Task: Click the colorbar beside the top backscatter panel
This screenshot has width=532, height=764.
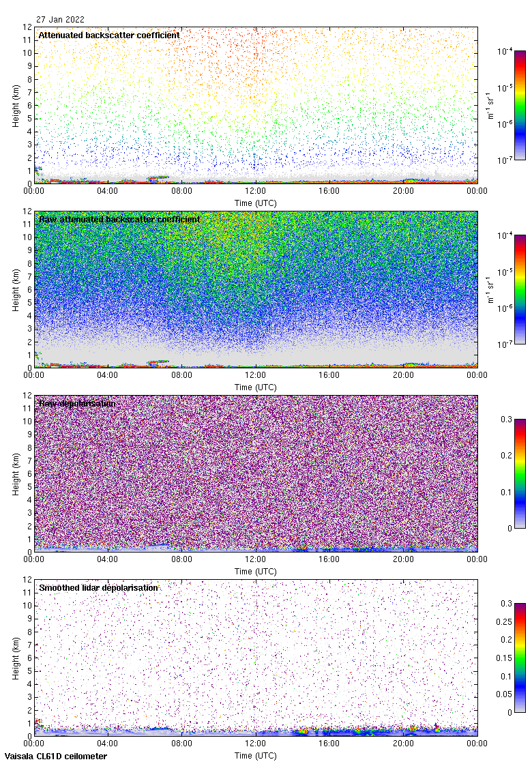Action: coord(520,105)
